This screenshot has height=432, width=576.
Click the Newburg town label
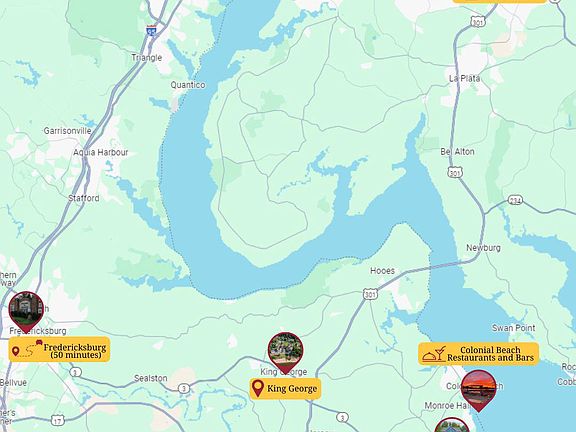coord(483,248)
